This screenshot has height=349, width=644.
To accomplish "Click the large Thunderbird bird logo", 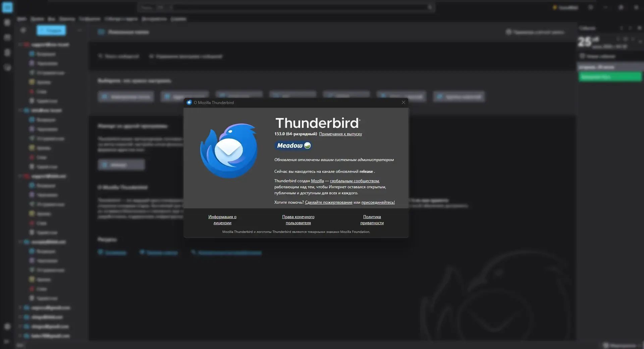I will (x=229, y=150).
